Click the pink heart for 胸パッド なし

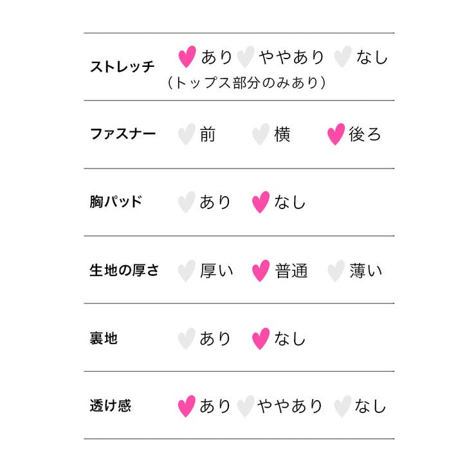pos(261,202)
